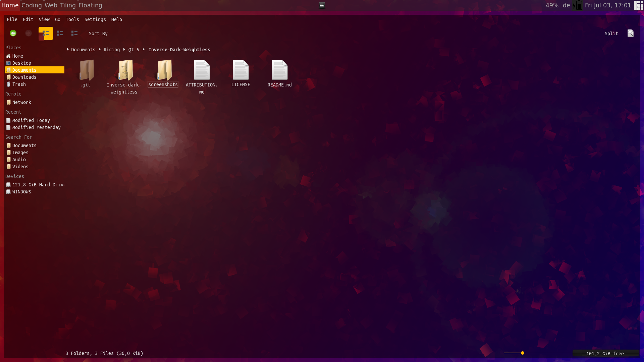Click Documents in the breadcrumb path
644x362 pixels.
(83, 50)
